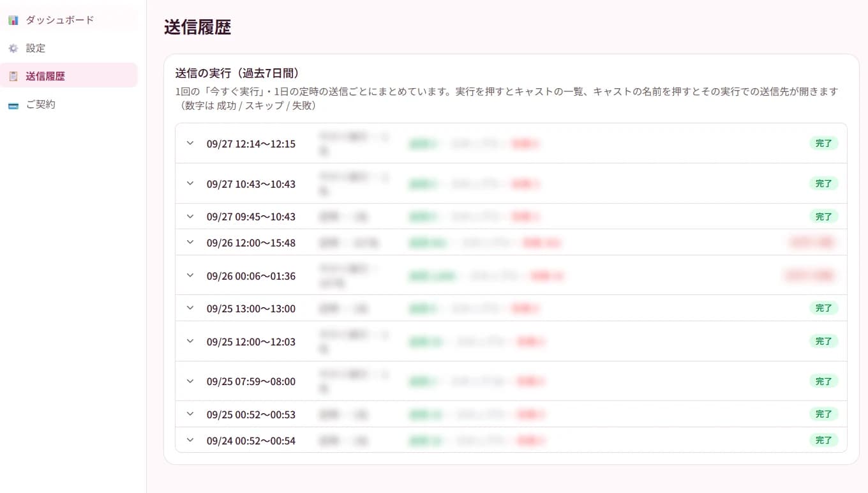This screenshot has height=493, width=868.
Task: Click the 完了 badge for 09/25 13:00～13:00
Action: click(824, 308)
